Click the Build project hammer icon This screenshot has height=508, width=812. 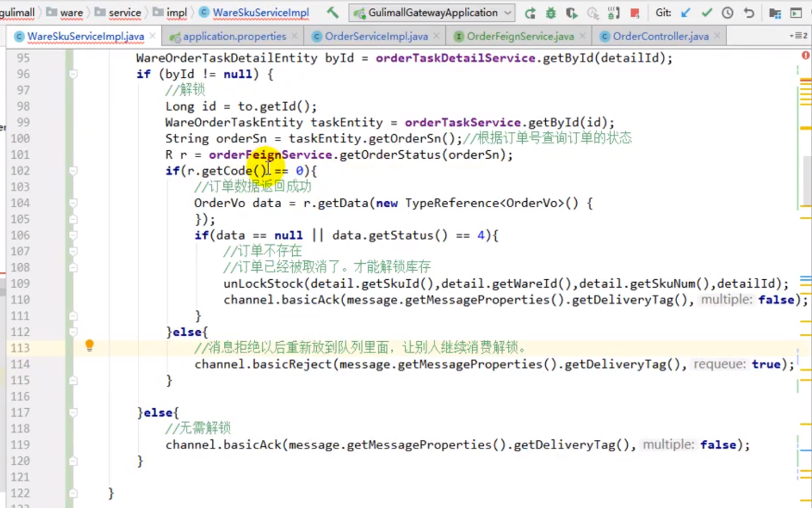(332, 12)
